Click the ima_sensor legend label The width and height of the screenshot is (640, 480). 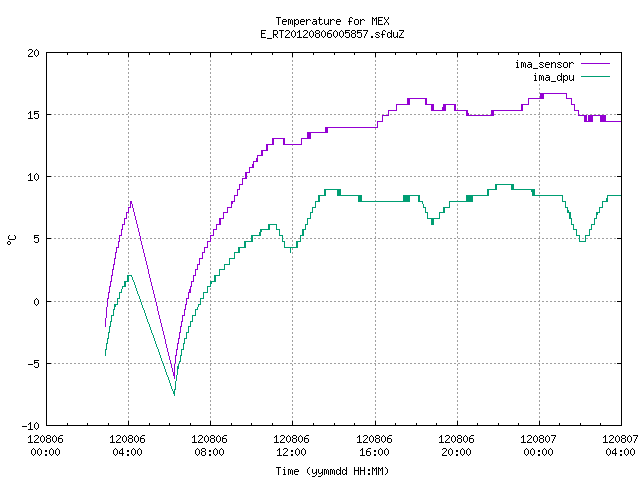(544, 64)
